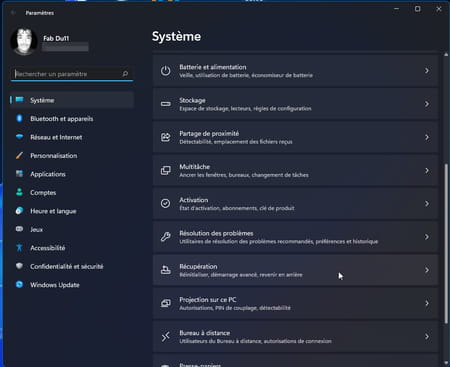Open Personnalisation label

54,156
